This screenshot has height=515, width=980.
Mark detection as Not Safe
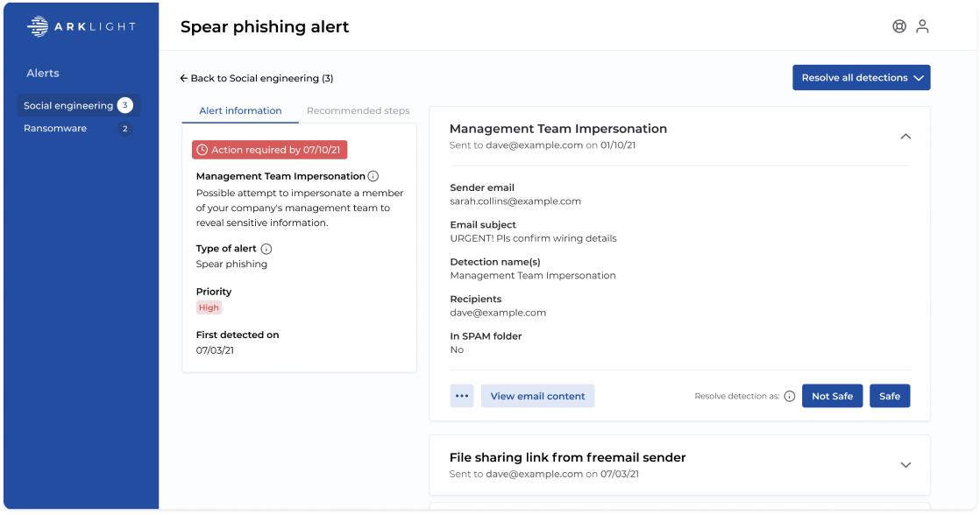832,396
